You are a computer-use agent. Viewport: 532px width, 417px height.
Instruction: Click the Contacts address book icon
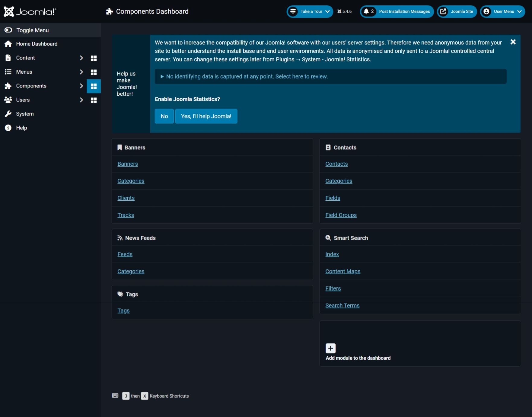328,148
